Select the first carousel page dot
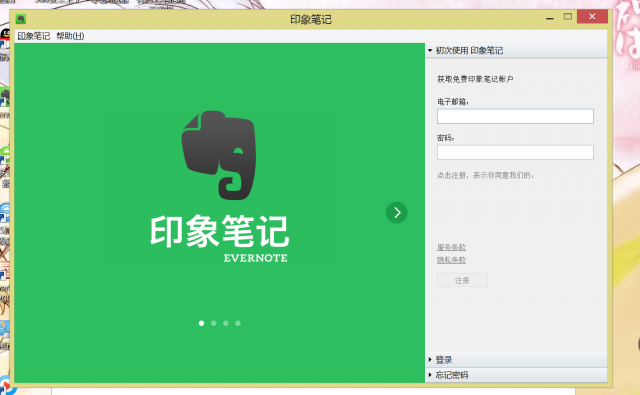640x395 pixels. coord(201,323)
